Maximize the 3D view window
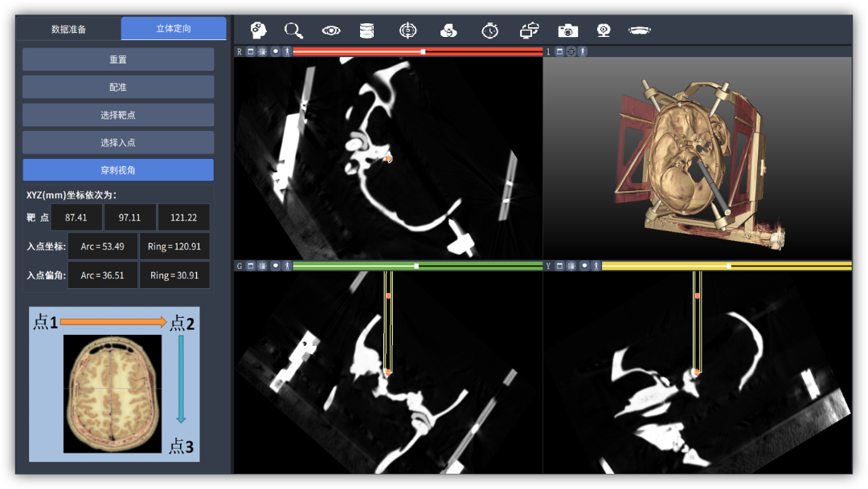 point(559,51)
